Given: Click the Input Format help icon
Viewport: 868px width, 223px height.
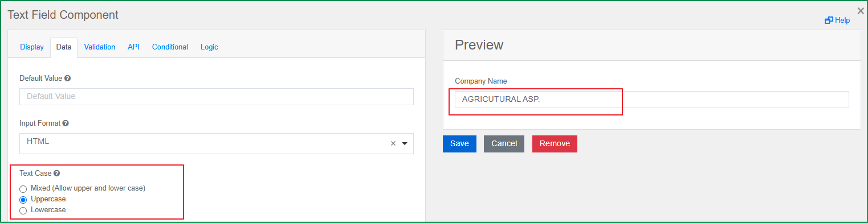Looking at the screenshot, I should 66,123.
